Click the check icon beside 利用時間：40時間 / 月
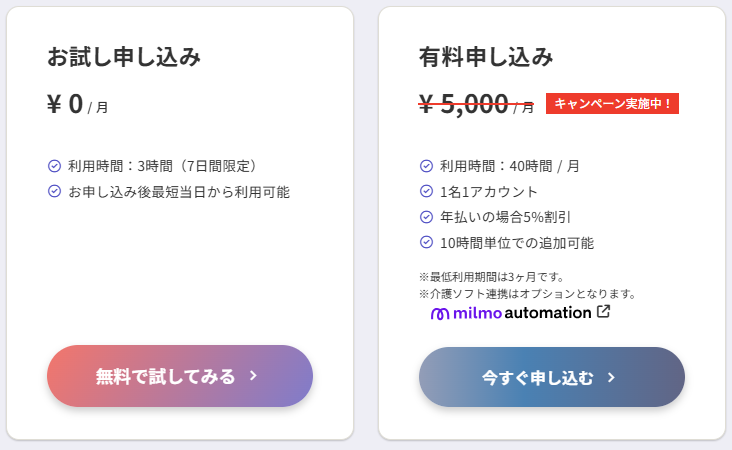The image size is (732, 450). [x=426, y=166]
